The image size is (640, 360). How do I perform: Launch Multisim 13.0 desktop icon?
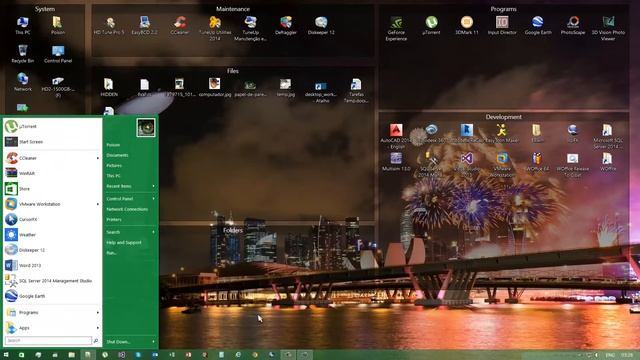pyautogui.click(x=396, y=161)
